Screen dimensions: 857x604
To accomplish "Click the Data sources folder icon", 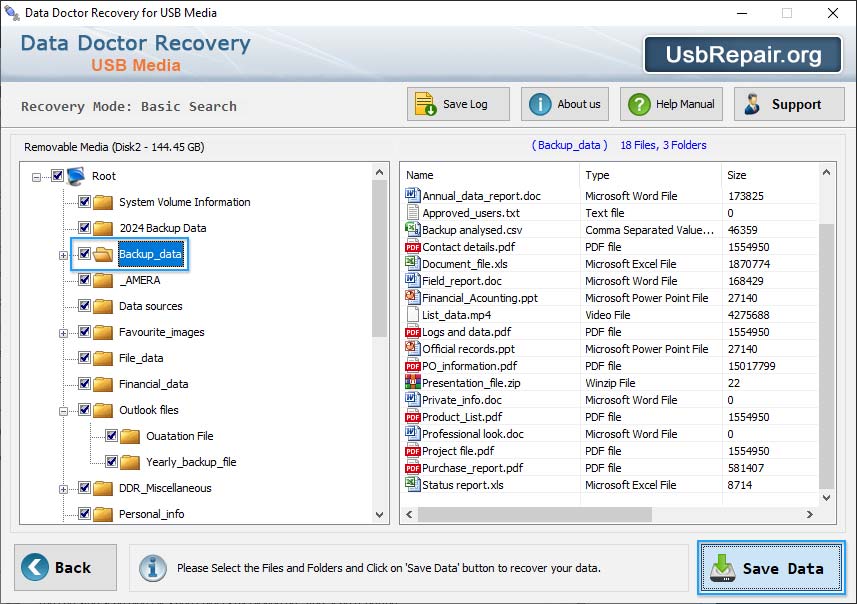I will point(103,306).
